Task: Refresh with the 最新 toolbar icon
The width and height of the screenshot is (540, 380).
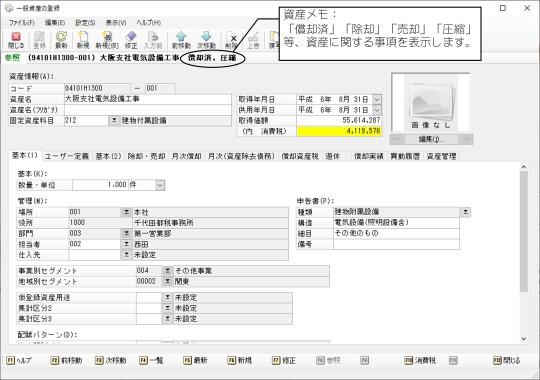Action: 61,40
